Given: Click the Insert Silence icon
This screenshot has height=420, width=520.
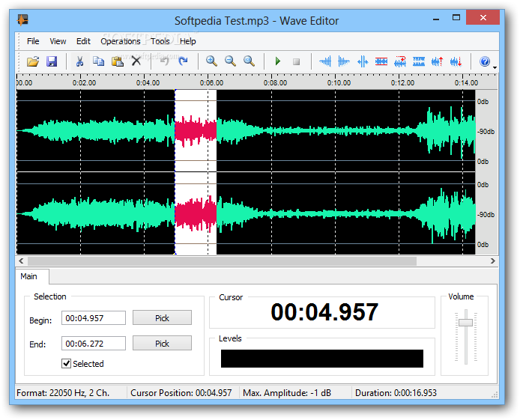Looking at the screenshot, I should pos(363,61).
